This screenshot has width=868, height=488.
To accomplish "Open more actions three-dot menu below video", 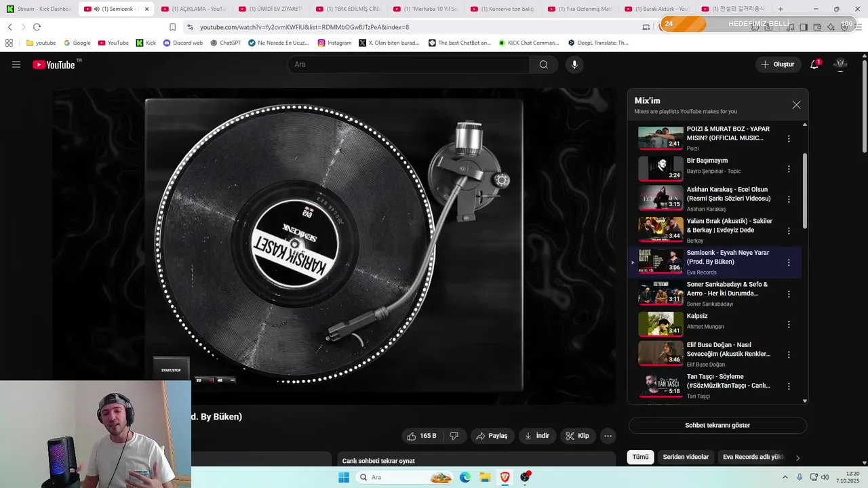I will (x=608, y=436).
